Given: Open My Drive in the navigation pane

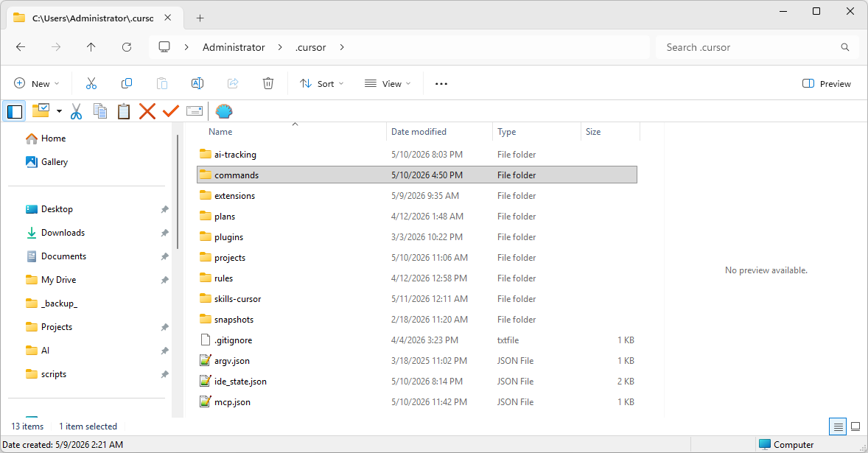Looking at the screenshot, I should click(x=50, y=280).
